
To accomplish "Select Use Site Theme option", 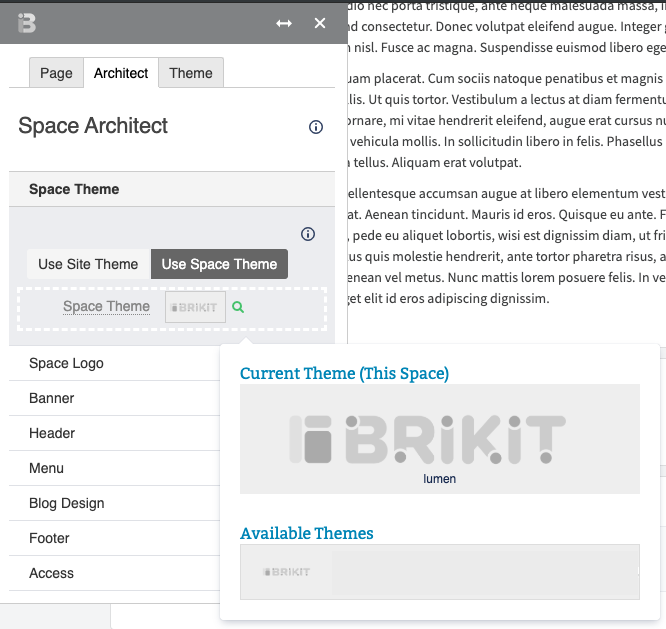I will pos(88,264).
